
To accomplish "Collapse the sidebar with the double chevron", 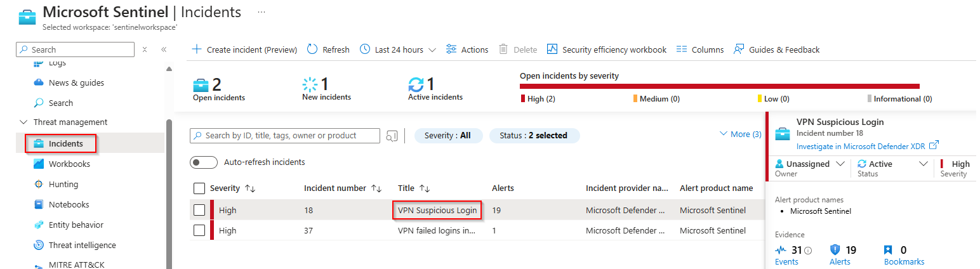I will (x=163, y=49).
